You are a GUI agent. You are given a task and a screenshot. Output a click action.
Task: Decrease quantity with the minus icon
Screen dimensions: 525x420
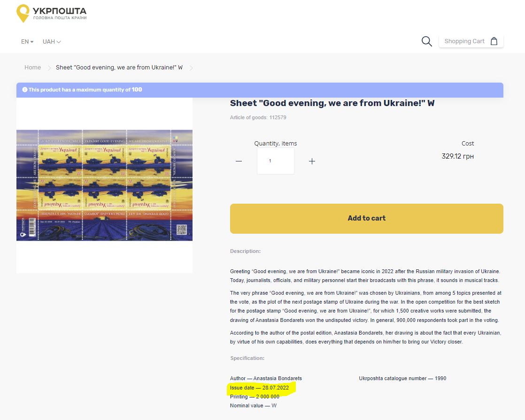(x=239, y=161)
